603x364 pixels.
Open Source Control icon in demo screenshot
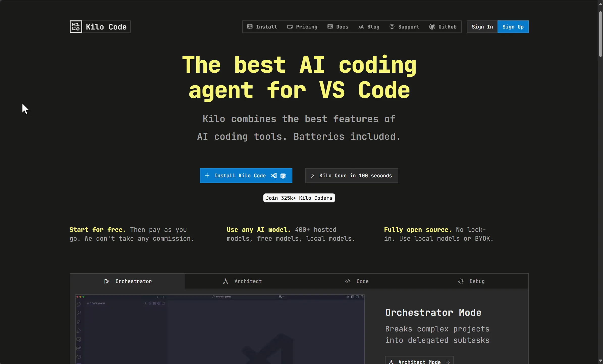[79, 322]
